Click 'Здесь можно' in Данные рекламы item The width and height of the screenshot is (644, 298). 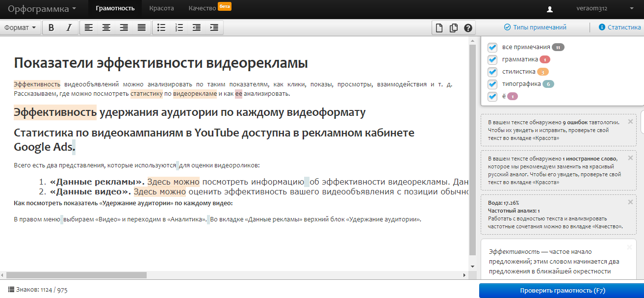click(174, 182)
